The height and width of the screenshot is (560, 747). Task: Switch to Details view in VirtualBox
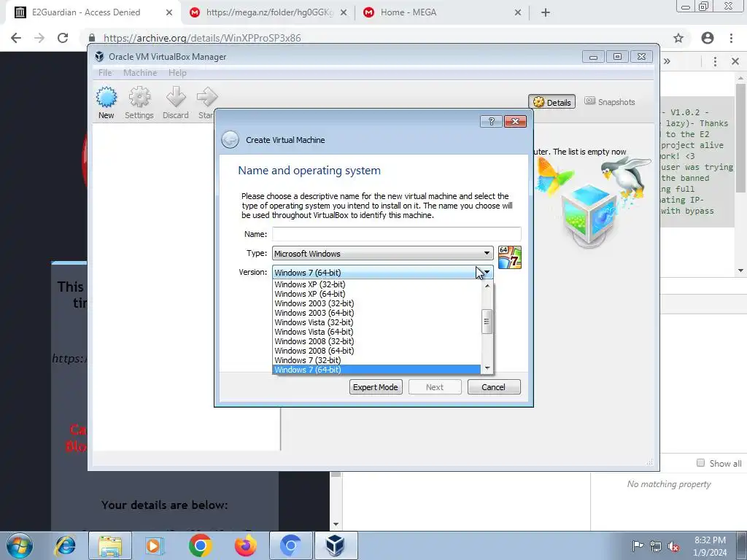(552, 102)
